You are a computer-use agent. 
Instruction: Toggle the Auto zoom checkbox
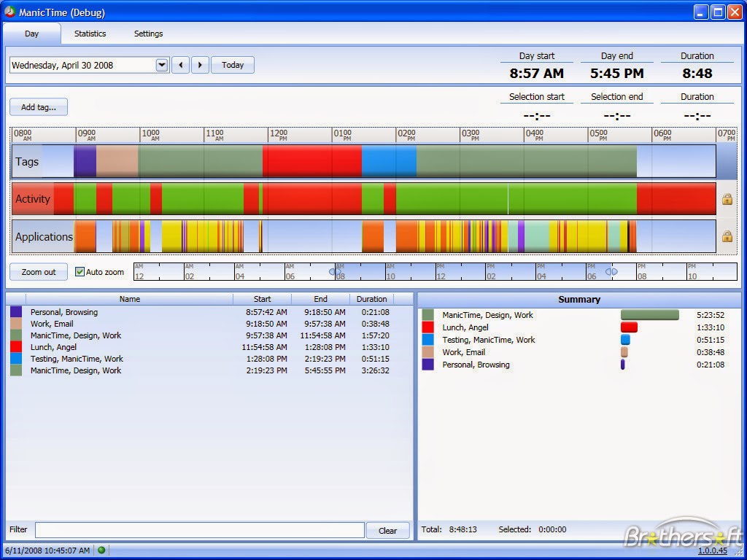pyautogui.click(x=80, y=272)
